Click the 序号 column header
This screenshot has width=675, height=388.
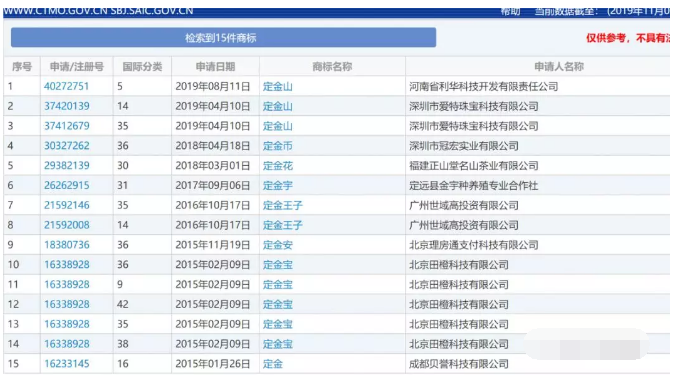pos(22,66)
